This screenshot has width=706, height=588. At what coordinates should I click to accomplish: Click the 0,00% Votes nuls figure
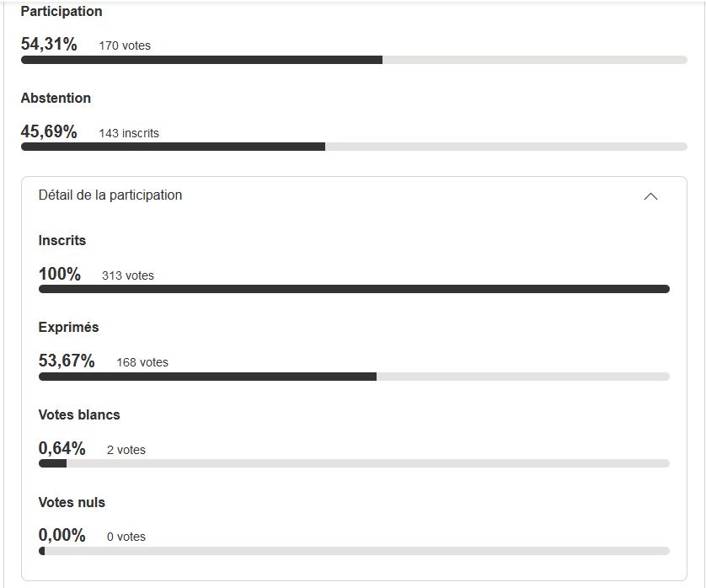coord(62,535)
